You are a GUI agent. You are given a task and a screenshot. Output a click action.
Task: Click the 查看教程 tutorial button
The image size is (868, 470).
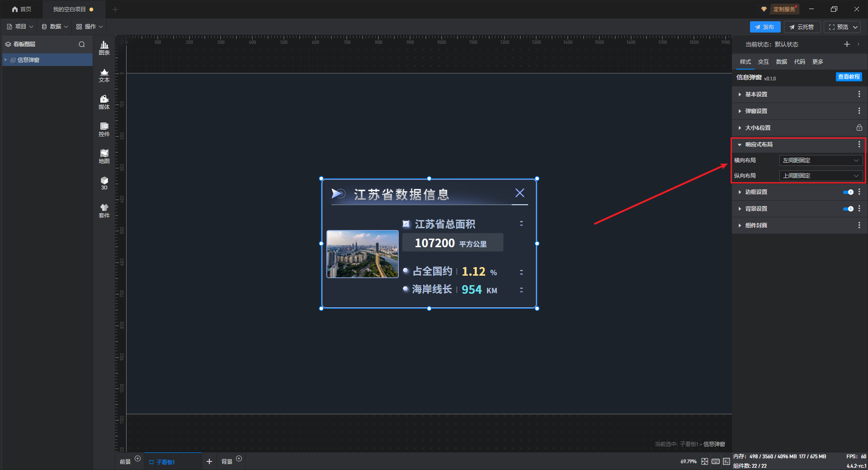pyautogui.click(x=849, y=77)
